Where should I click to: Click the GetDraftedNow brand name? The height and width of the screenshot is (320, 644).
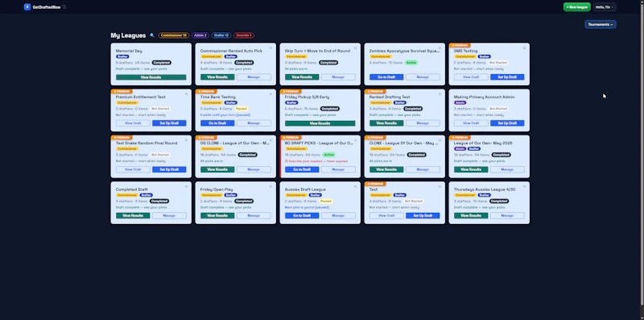47,7
